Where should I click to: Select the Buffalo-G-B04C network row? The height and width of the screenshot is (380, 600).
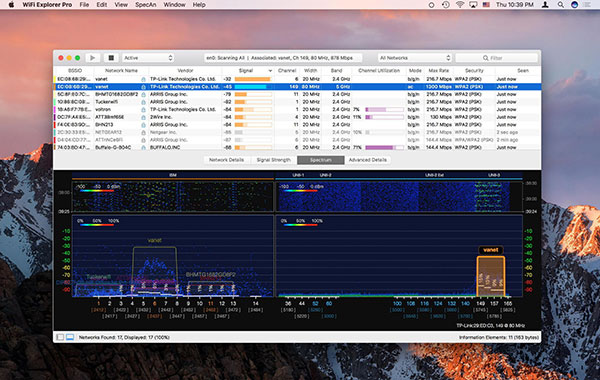click(297, 147)
